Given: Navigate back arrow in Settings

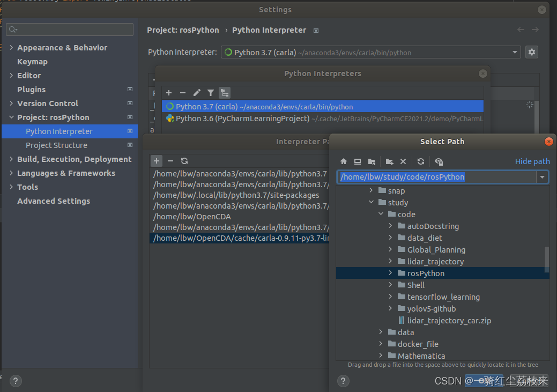Looking at the screenshot, I should (x=521, y=30).
